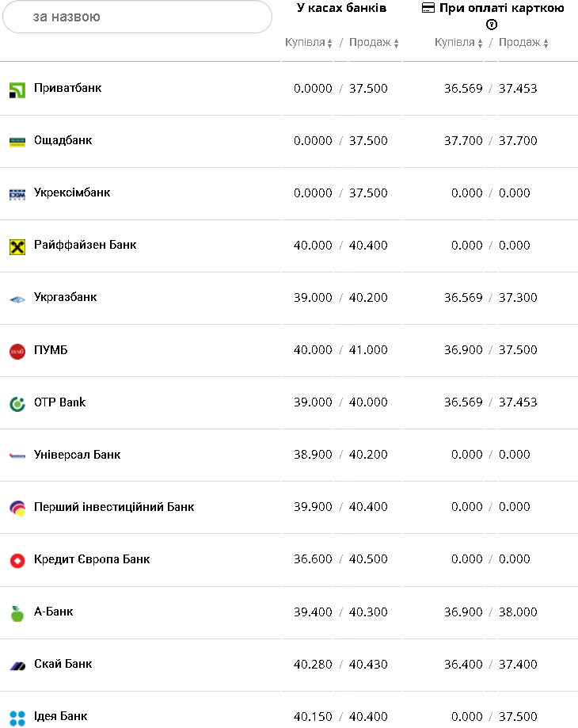Image resolution: width=578 pixels, height=728 pixels.
Task: Sort by cash desk Продаж rate
Action: pyautogui.click(x=374, y=43)
